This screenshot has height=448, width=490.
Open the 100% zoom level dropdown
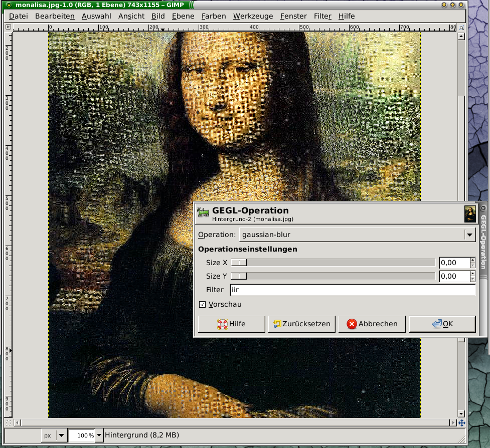click(x=99, y=435)
